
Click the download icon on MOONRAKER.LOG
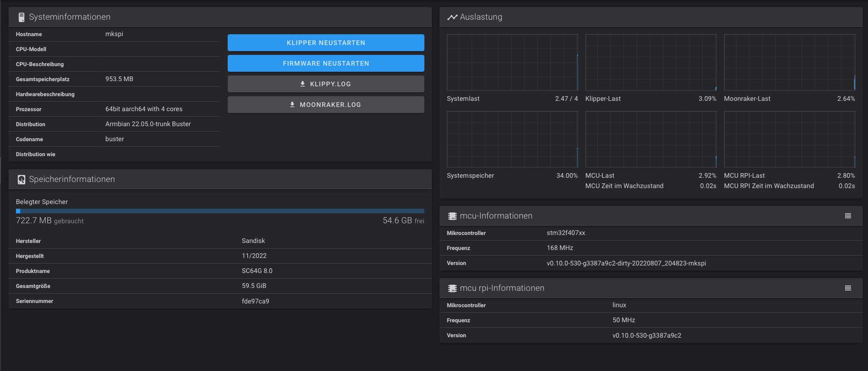292,105
